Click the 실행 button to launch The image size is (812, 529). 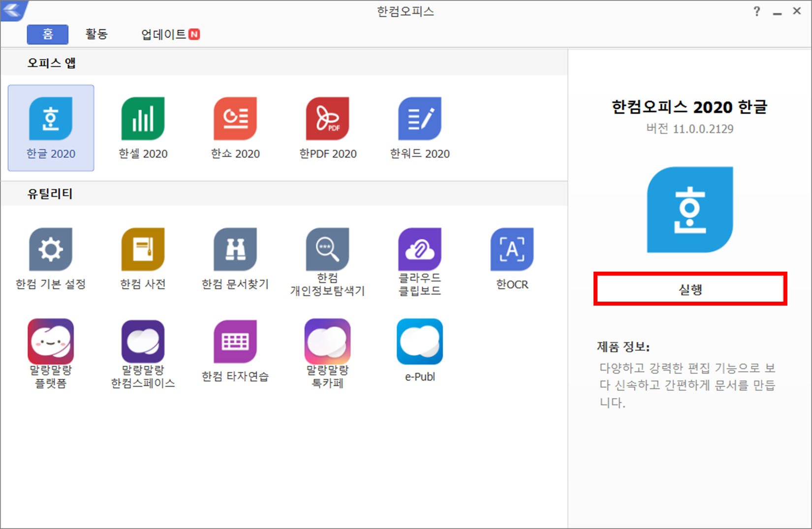point(690,289)
